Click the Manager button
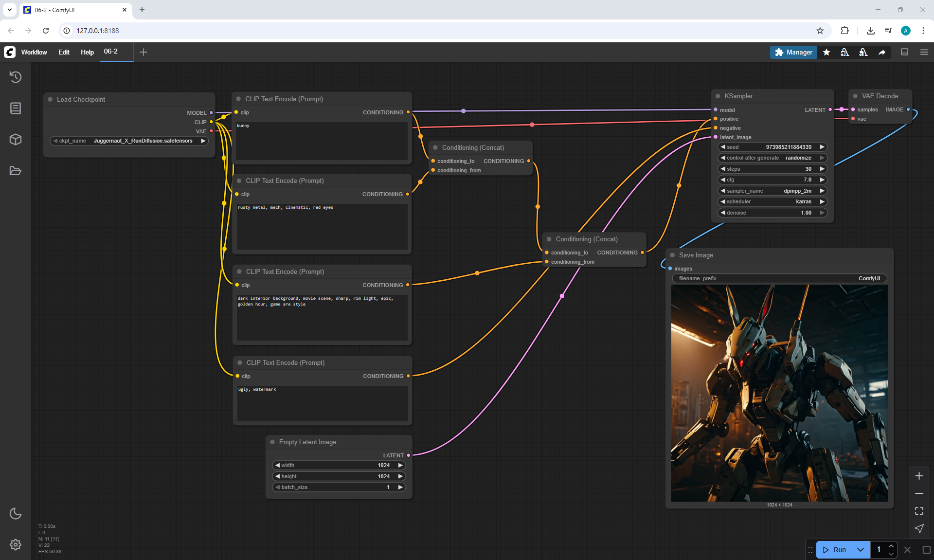The height and width of the screenshot is (560, 934). click(793, 52)
